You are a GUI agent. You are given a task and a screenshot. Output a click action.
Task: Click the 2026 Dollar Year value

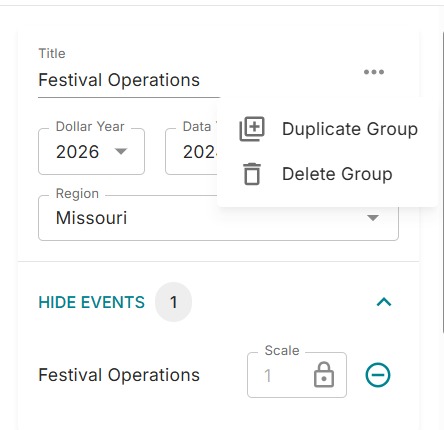[78, 152]
